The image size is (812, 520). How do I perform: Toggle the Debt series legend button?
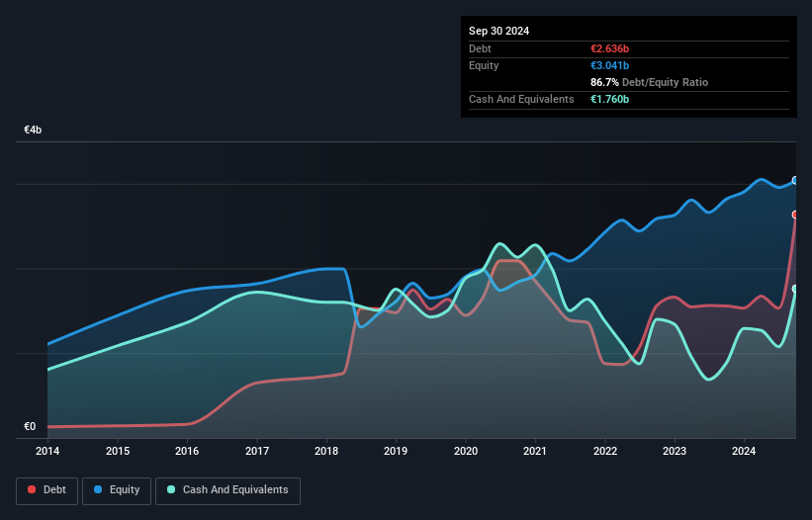45,490
